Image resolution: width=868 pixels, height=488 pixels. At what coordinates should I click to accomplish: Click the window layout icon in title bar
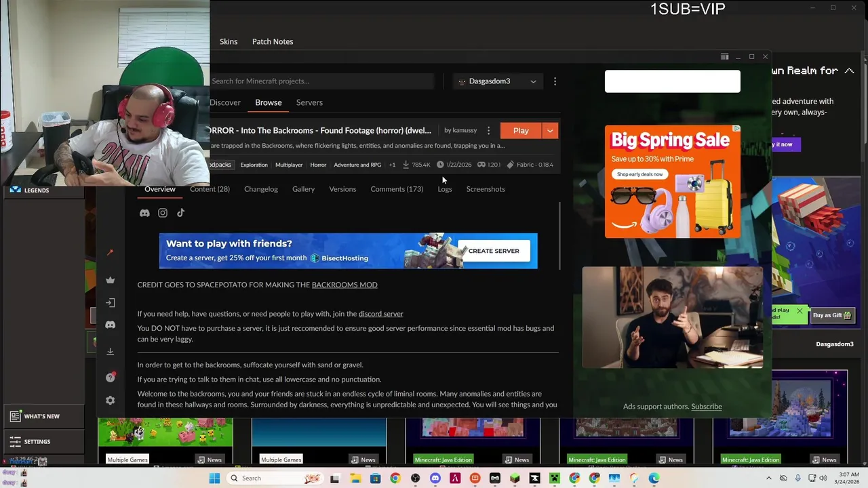tap(724, 57)
